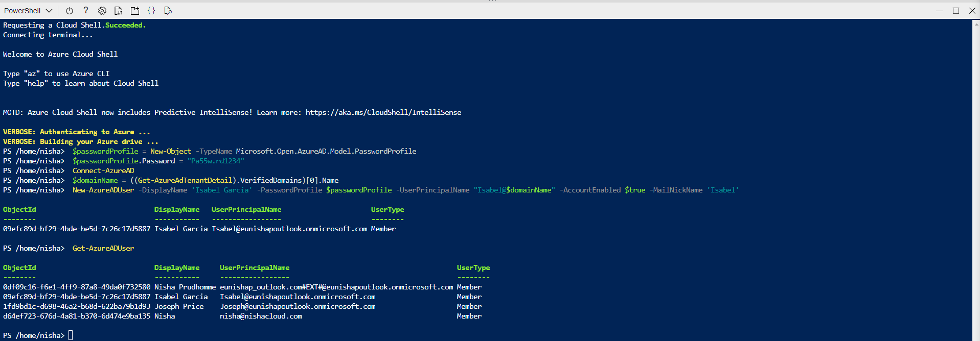Open the Cloud Shell settings gear
This screenshot has height=341, width=980.
point(102,11)
